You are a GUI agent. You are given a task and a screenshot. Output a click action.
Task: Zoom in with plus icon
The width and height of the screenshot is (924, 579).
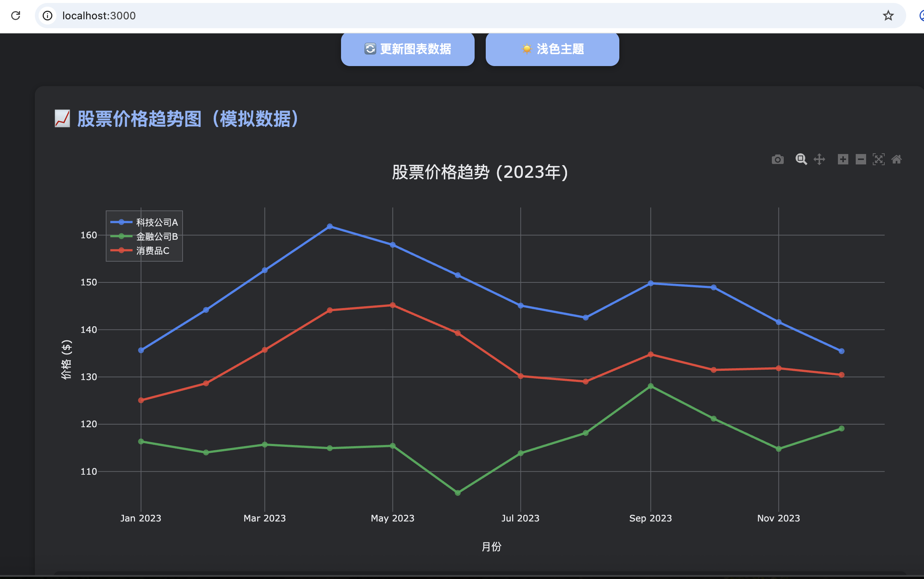(x=843, y=159)
